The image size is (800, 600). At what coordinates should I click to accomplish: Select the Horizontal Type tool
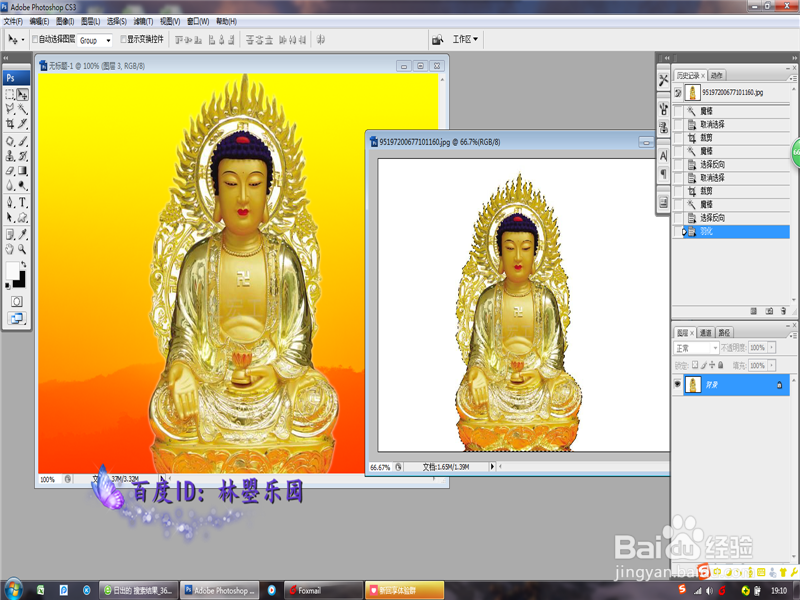(22, 203)
